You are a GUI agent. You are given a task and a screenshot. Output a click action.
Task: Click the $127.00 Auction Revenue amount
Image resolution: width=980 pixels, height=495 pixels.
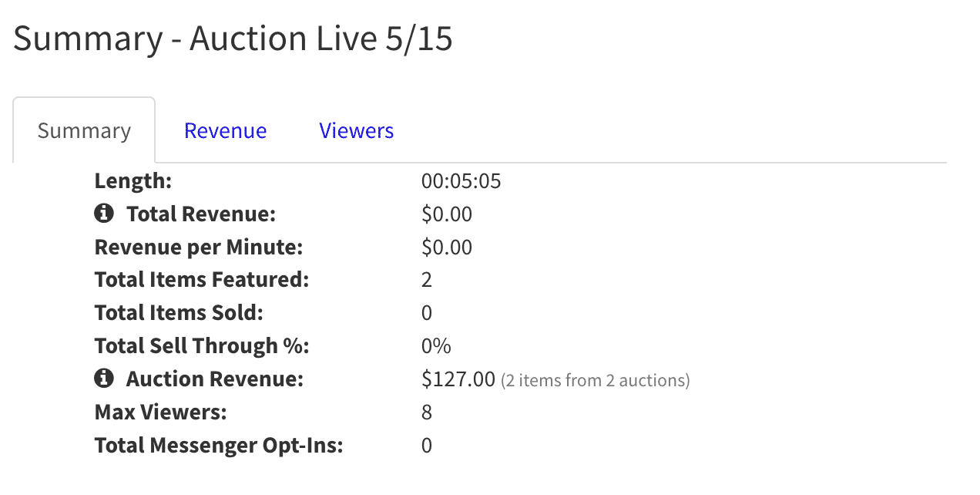click(458, 379)
